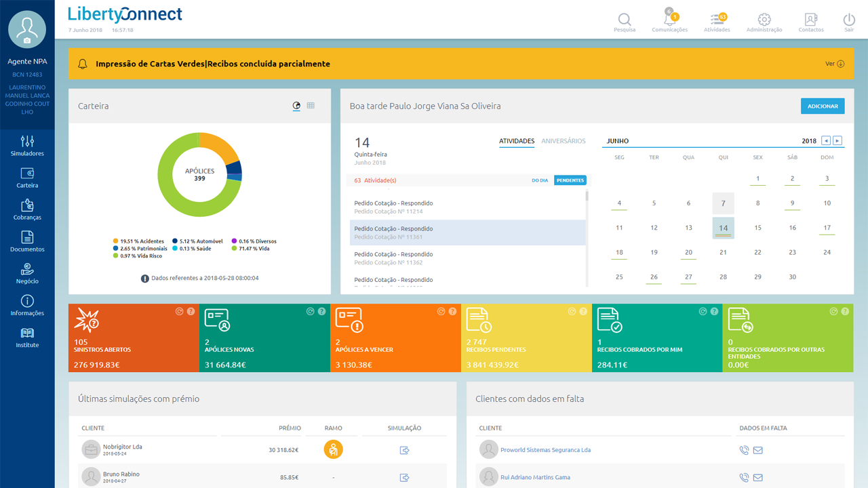Open help on Sinistros Abertos tile

coord(191,312)
